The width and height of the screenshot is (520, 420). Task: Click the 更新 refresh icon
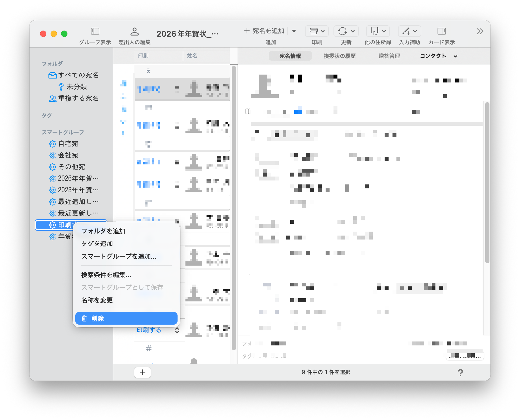click(x=342, y=31)
